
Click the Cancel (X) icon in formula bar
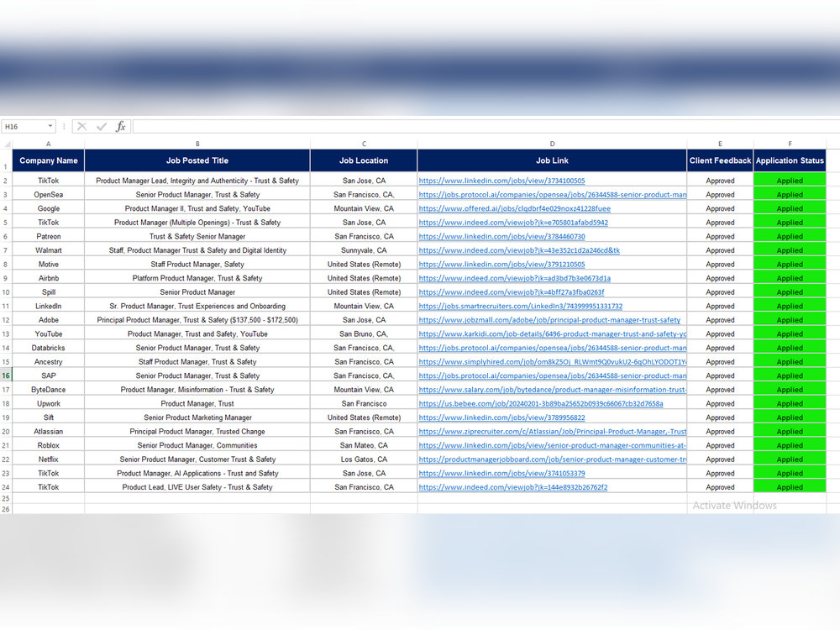82,127
